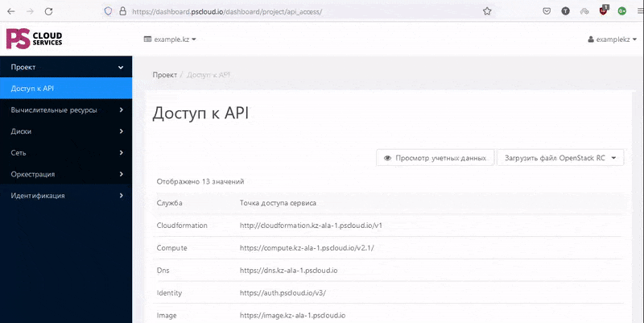Go back with the browser back arrow
Viewport: 644px width, 323px height.
click(11, 11)
